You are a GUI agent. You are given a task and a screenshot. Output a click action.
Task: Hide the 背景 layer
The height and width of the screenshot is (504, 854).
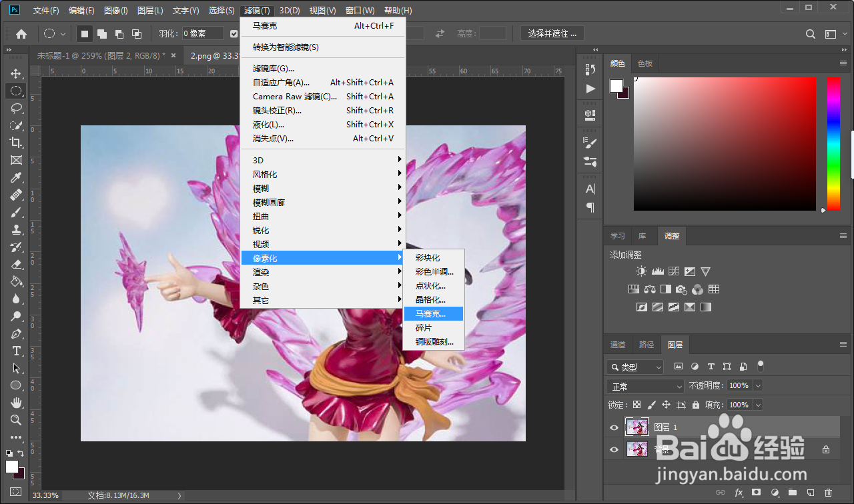(x=614, y=450)
